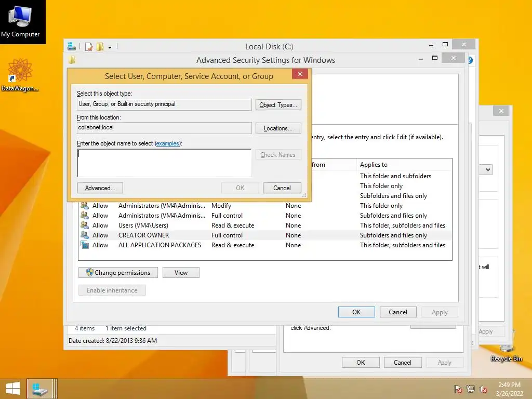Open network tray icon
532x399 pixels.
pyautogui.click(x=471, y=389)
